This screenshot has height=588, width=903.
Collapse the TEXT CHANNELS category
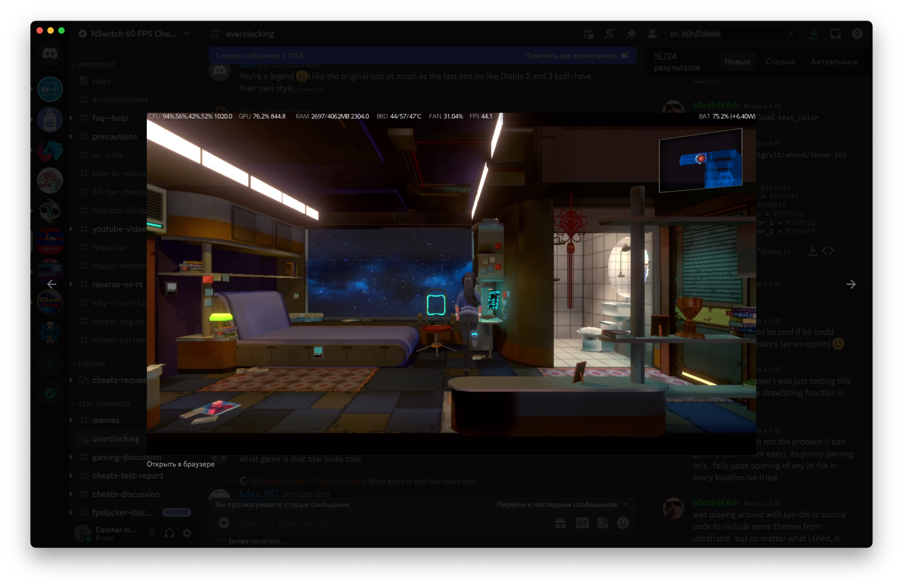click(101, 404)
